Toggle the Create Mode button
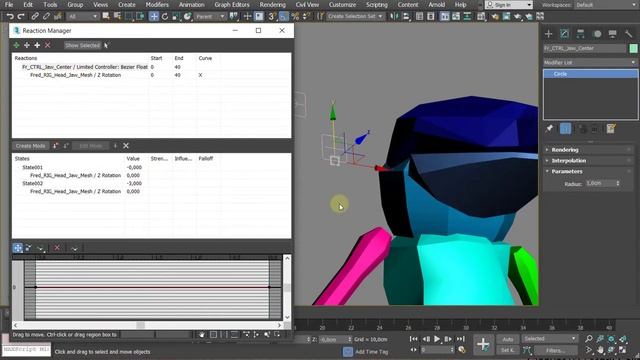The height and width of the screenshot is (360, 640). pos(30,146)
